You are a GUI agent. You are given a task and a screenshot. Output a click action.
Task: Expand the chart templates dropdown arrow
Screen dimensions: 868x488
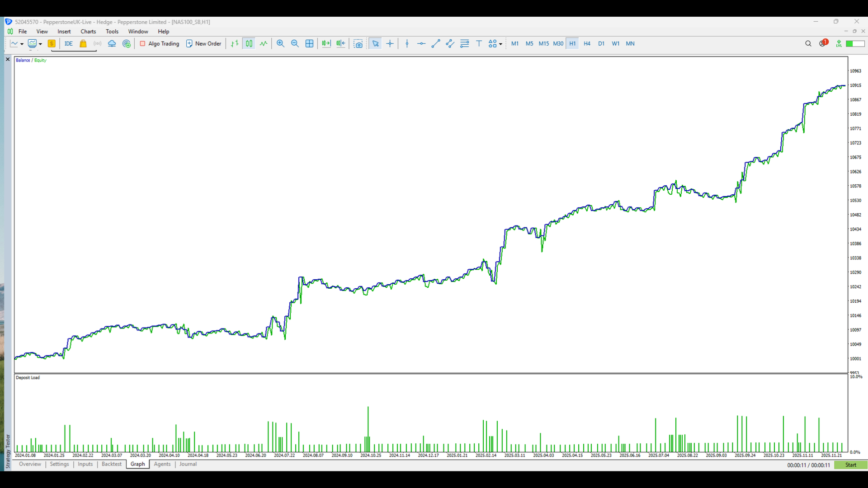pos(40,44)
